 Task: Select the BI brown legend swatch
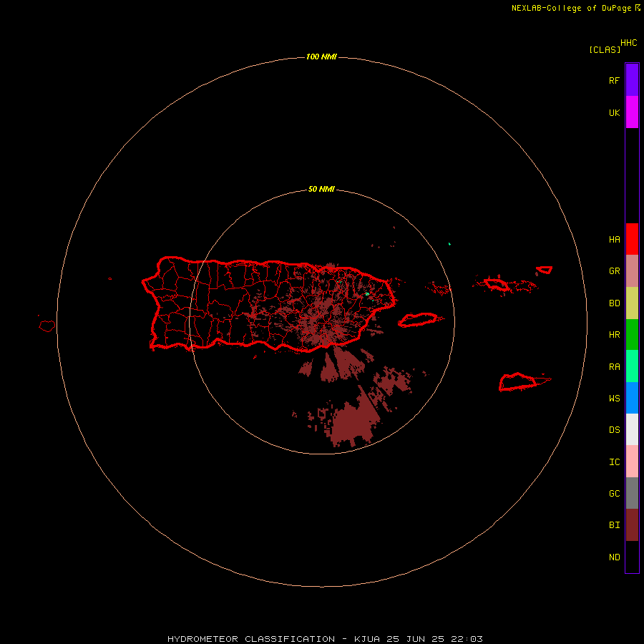(632, 525)
